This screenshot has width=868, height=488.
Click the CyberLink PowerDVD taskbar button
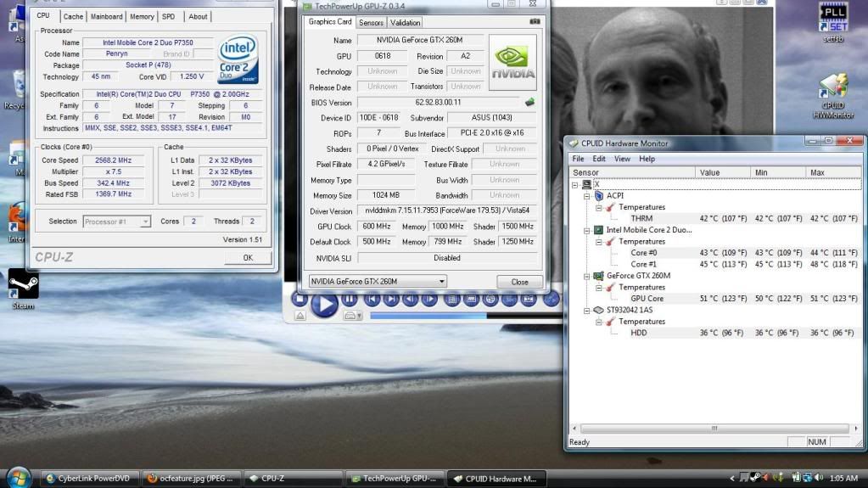(89, 478)
